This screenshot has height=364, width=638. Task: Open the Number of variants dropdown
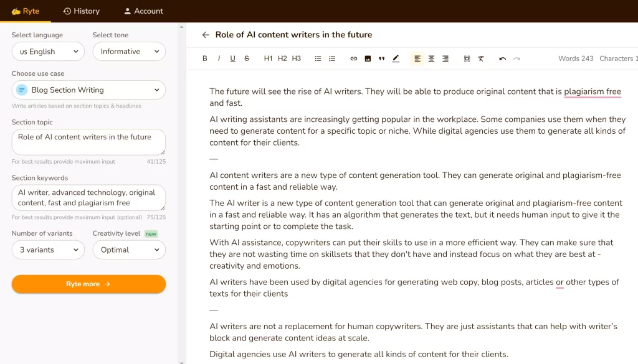[x=48, y=250]
